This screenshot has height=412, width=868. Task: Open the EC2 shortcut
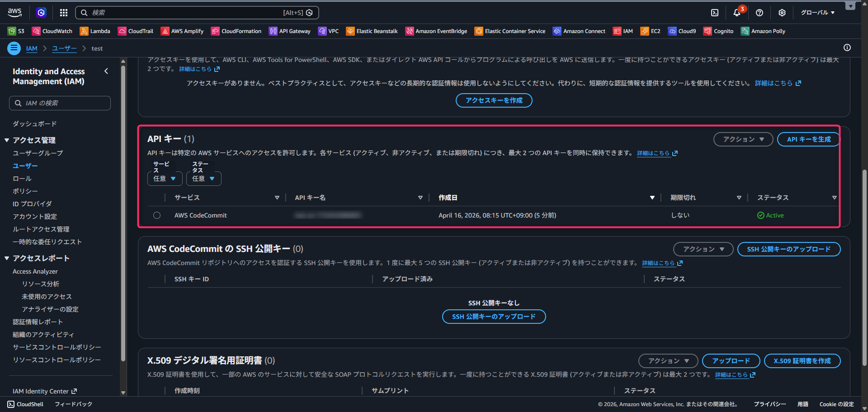pyautogui.click(x=651, y=31)
